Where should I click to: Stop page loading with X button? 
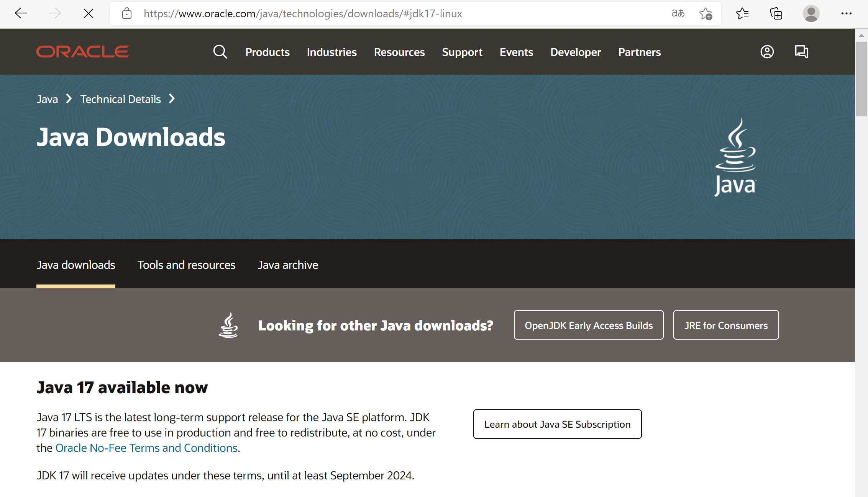click(89, 14)
